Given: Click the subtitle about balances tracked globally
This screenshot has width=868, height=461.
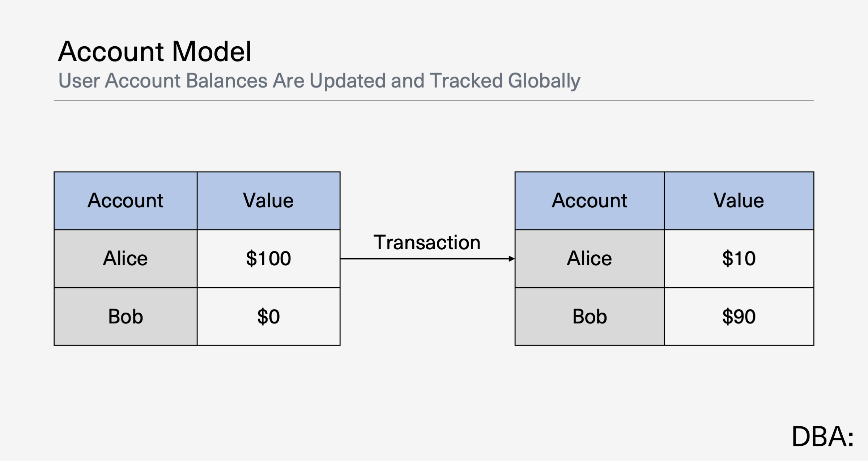Looking at the screenshot, I should (319, 81).
